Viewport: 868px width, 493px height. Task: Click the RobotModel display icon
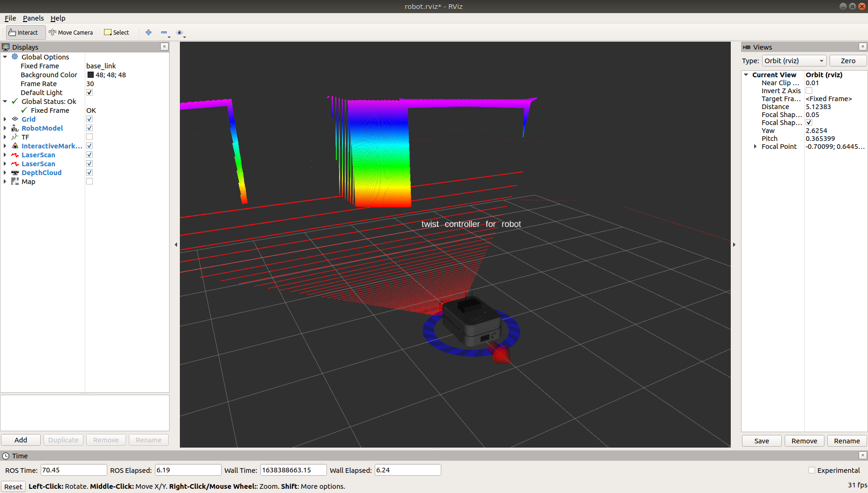15,128
